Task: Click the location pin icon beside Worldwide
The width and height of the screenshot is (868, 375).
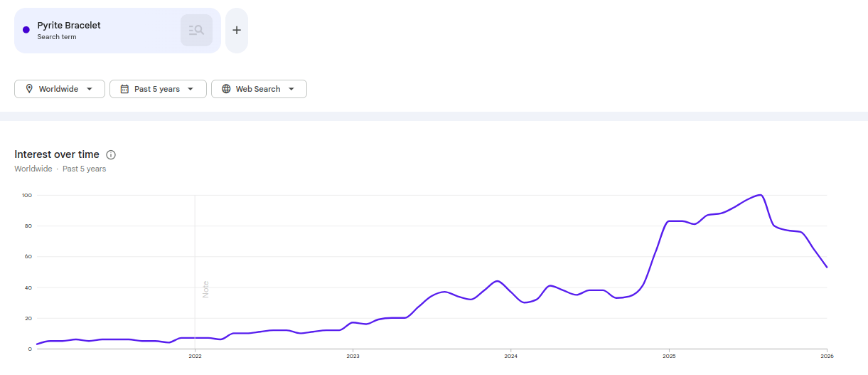Action: [29, 89]
